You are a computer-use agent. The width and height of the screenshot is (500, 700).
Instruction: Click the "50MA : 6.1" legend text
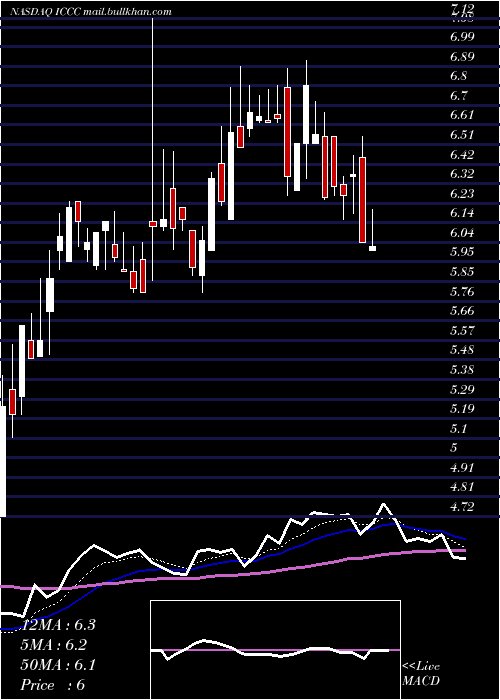[x=58, y=665]
